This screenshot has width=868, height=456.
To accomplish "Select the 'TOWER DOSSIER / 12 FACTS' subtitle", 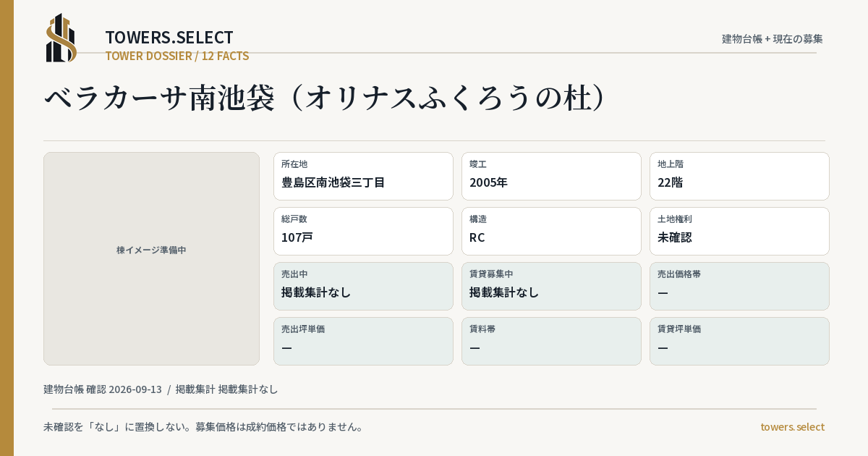I will [177, 56].
